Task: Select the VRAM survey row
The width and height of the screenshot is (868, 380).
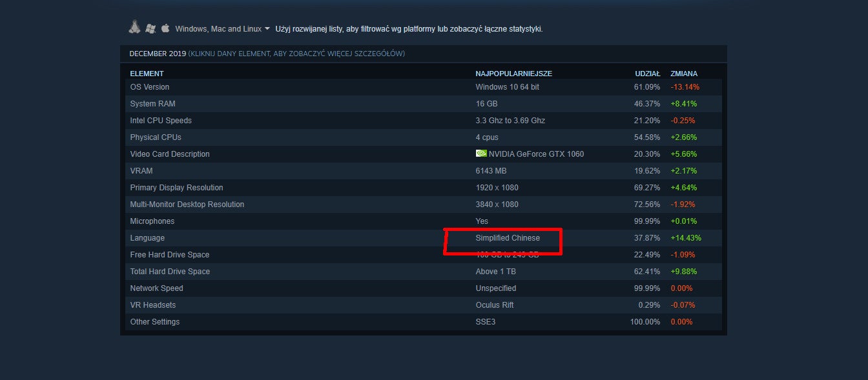Action: coord(424,171)
